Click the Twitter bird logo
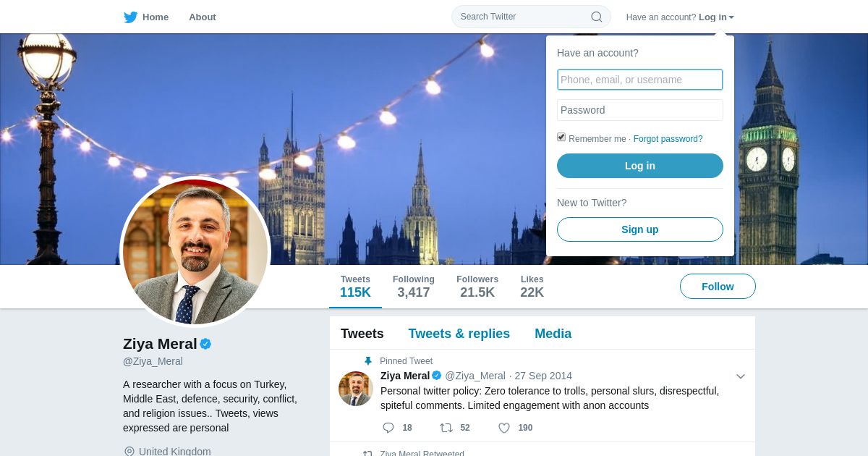Image resolution: width=868 pixels, height=456 pixels. 130,17
